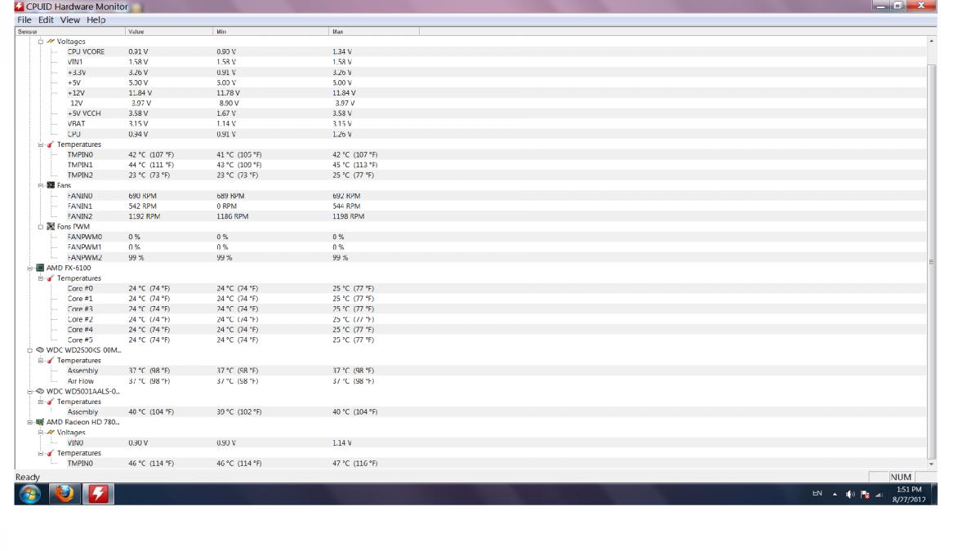980x551 pixels.
Task: Click the Voltages icon under AMD Radeon HD
Action: pyautogui.click(x=51, y=433)
